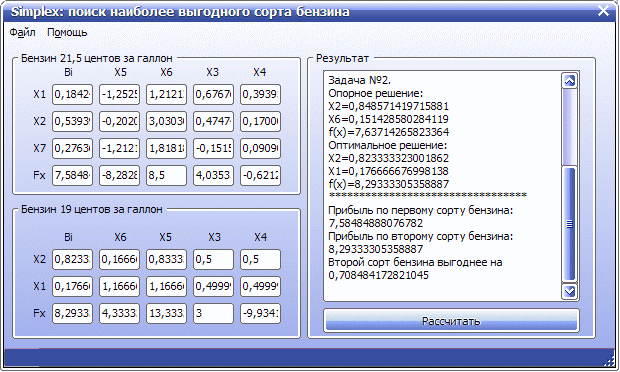Click the results scrollbar up arrow

coord(569,81)
